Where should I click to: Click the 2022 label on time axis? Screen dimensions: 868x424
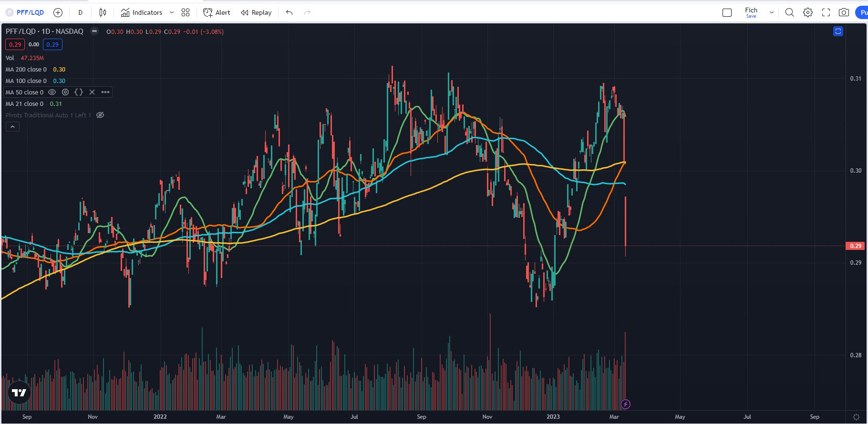click(x=160, y=417)
